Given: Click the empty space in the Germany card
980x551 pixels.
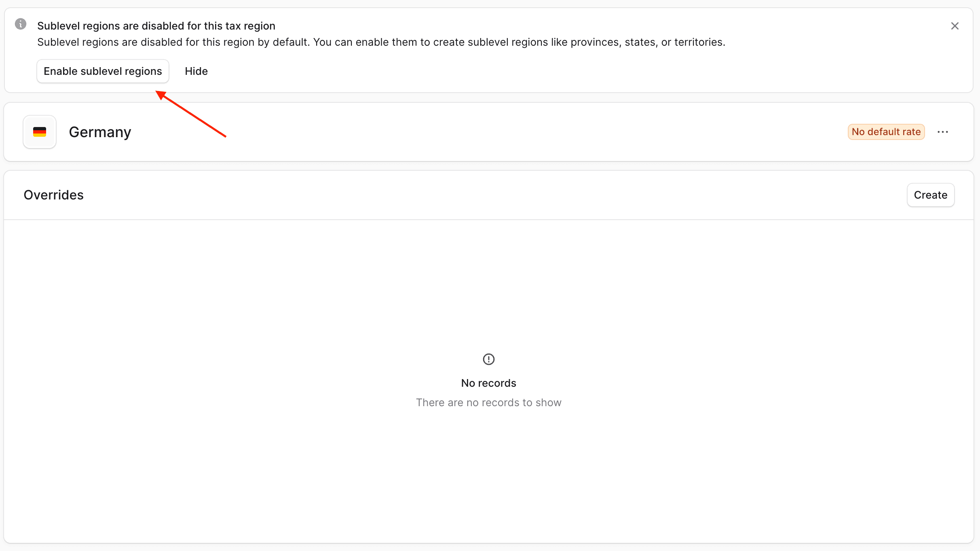Looking at the screenshot, I should tap(485, 132).
